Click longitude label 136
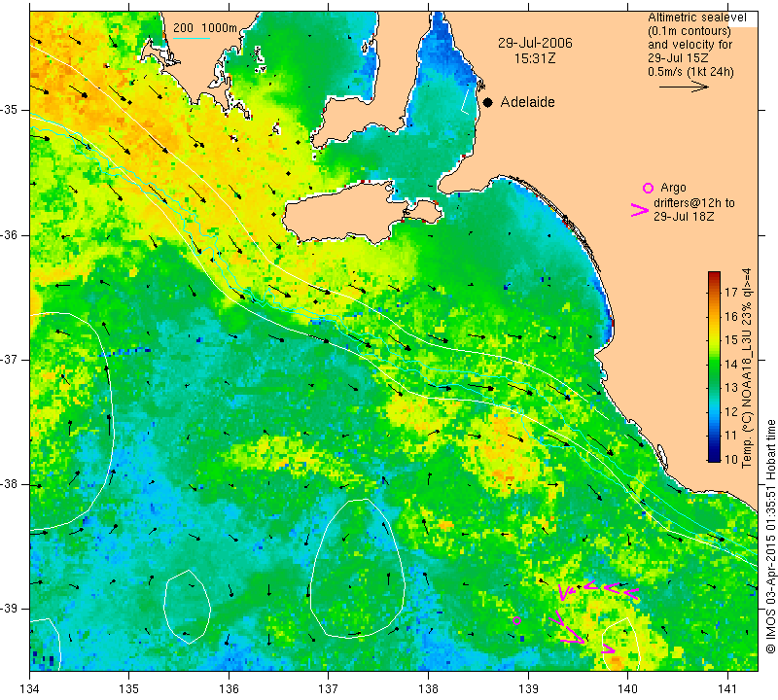 (x=229, y=688)
